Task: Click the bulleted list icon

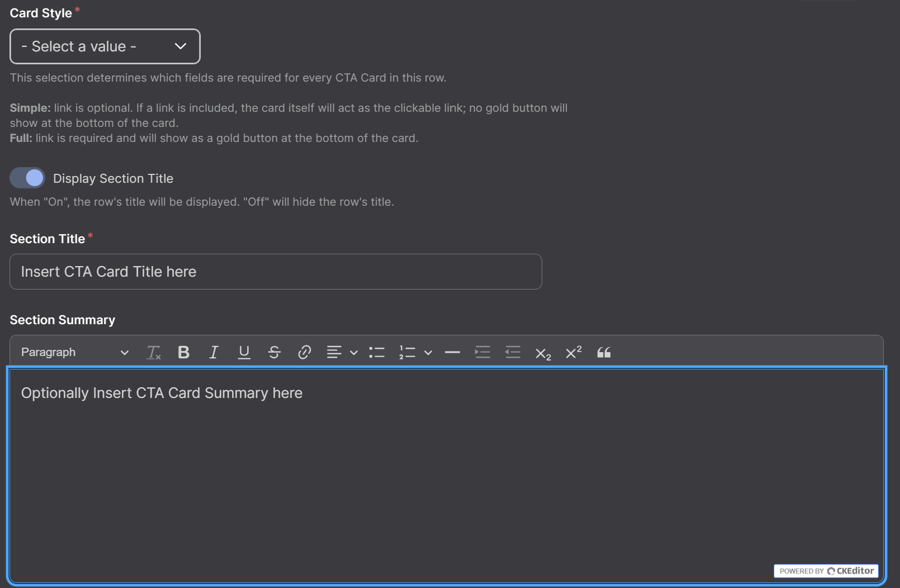Action: pyautogui.click(x=377, y=352)
